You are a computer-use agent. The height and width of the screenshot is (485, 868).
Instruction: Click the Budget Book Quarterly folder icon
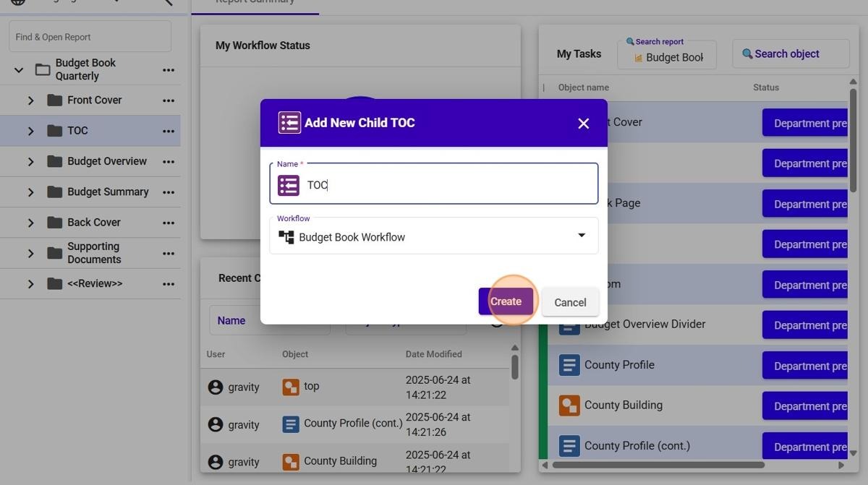(x=43, y=69)
